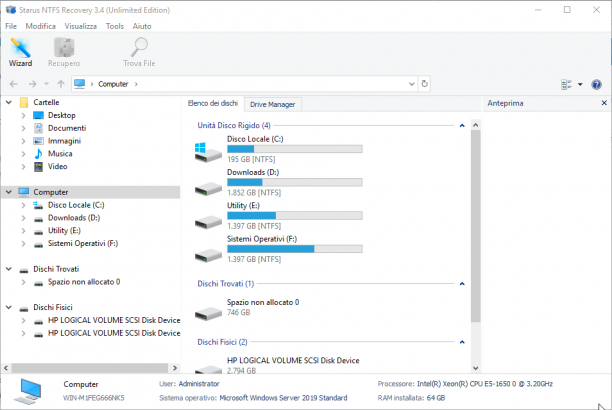Select Disco Locale (C:) drive icon in disk list
Viewport: 612px width, 410px height.
click(x=208, y=152)
